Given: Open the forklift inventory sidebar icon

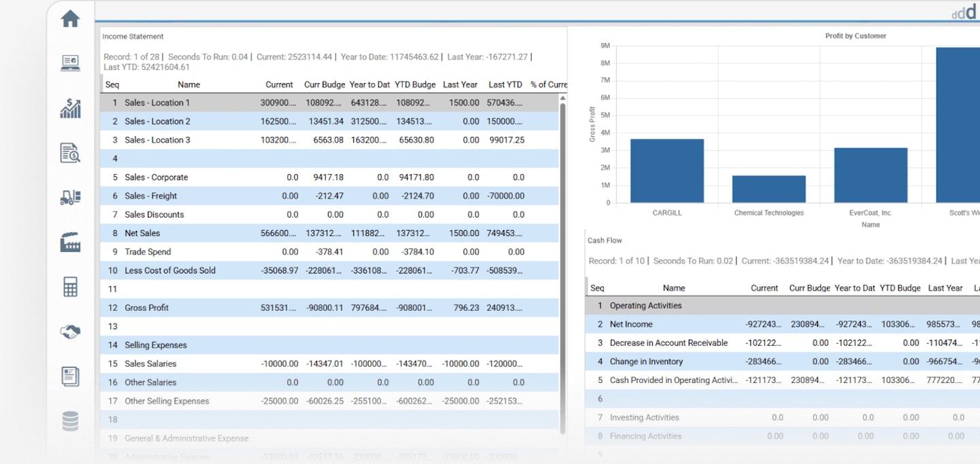Looking at the screenshot, I should tap(70, 197).
